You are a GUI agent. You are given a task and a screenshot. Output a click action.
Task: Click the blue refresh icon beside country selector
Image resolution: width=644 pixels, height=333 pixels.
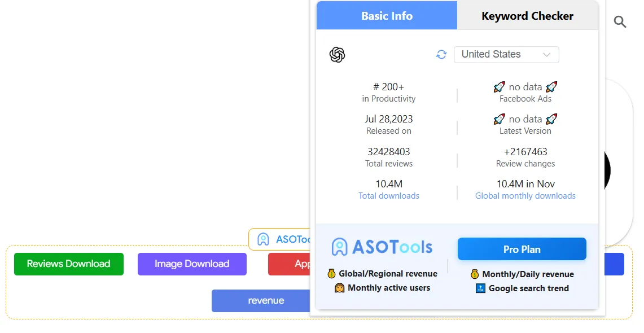pos(441,55)
